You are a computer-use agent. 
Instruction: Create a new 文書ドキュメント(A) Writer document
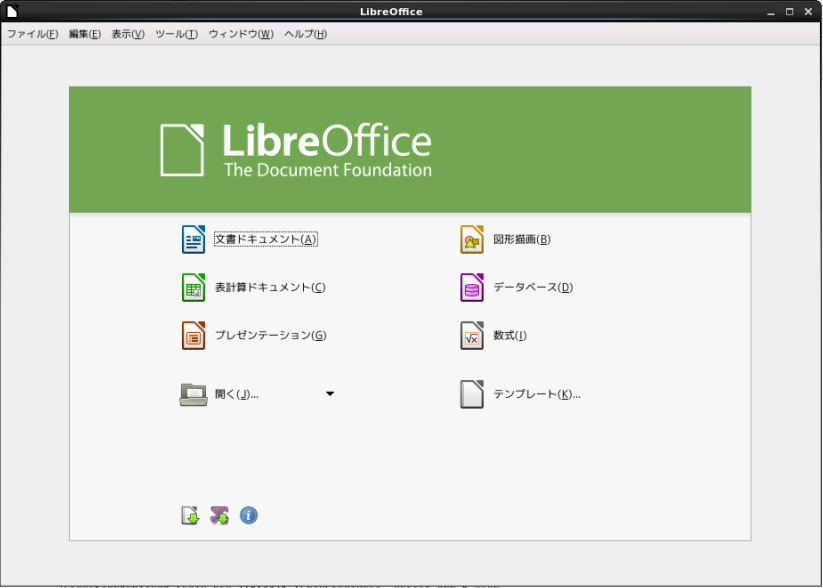tap(249, 239)
